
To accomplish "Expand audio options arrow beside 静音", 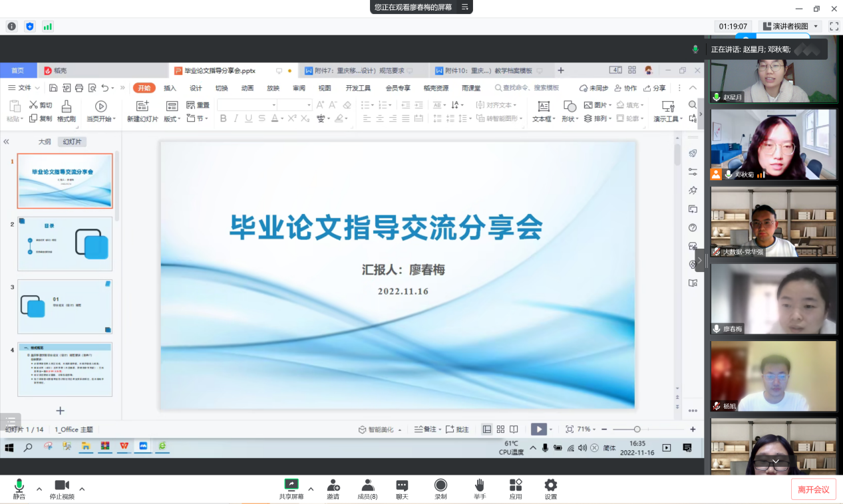I will [x=39, y=489].
